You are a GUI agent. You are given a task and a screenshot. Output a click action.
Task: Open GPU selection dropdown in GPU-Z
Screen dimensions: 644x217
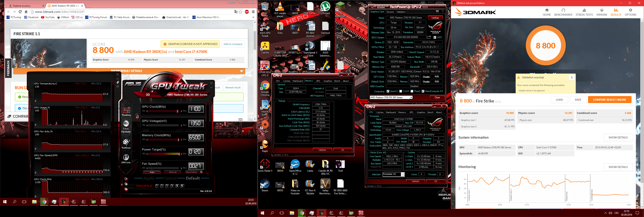(411, 97)
